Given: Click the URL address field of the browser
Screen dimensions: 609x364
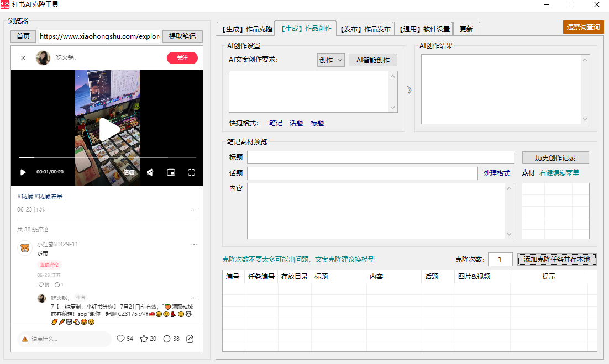Looking at the screenshot, I should pos(99,36).
